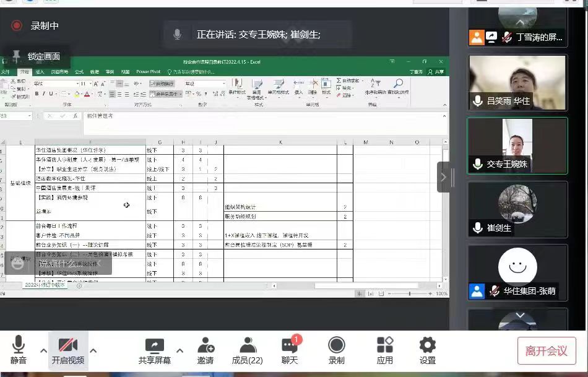This screenshot has height=377, width=588.
Task: Click the 锁定画面 pin screen button
Action: click(x=36, y=56)
